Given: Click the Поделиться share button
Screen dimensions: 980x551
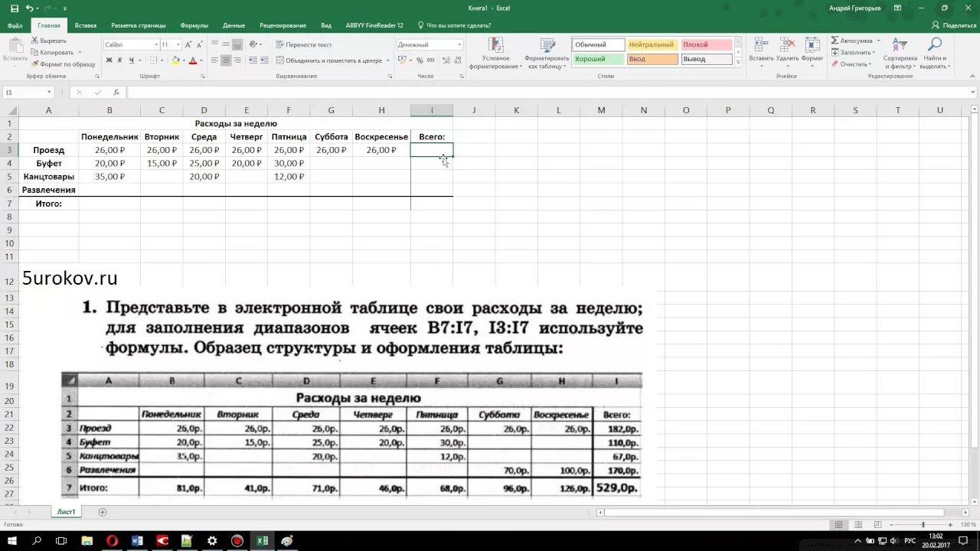Looking at the screenshot, I should (954, 25).
